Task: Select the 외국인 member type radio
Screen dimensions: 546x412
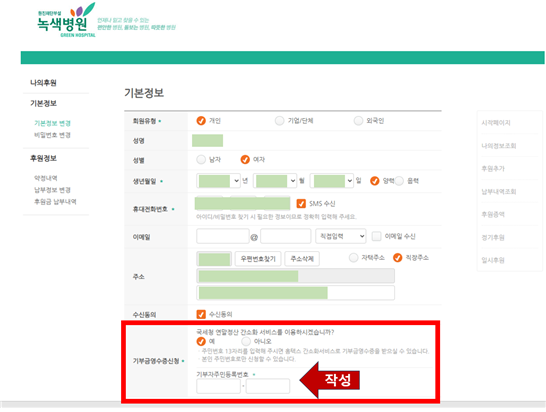Action: (x=358, y=121)
